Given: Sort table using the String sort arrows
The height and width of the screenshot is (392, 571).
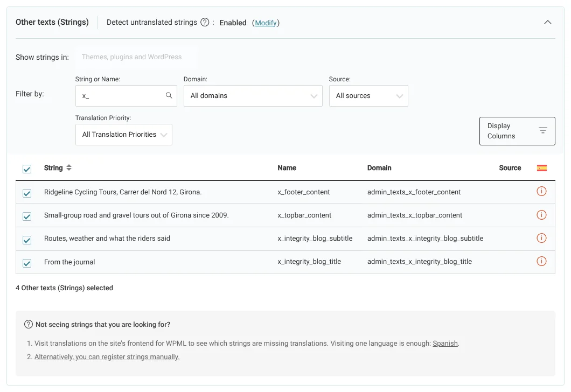Looking at the screenshot, I should [69, 168].
